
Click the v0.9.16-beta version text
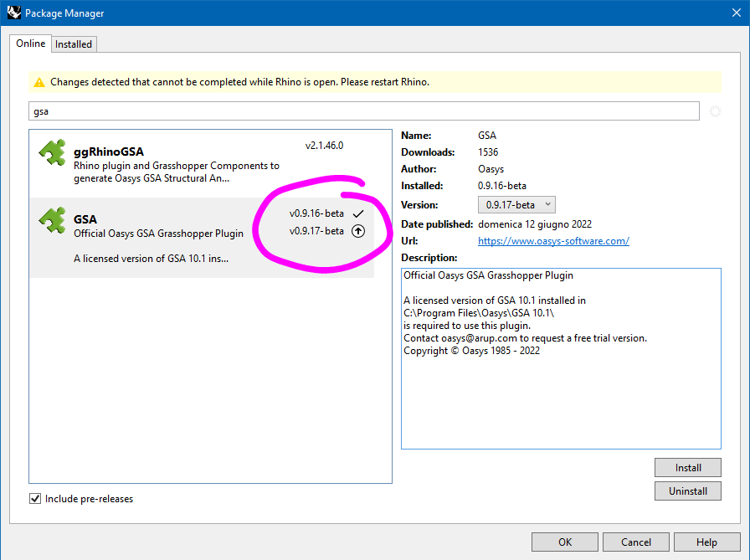pyautogui.click(x=316, y=213)
